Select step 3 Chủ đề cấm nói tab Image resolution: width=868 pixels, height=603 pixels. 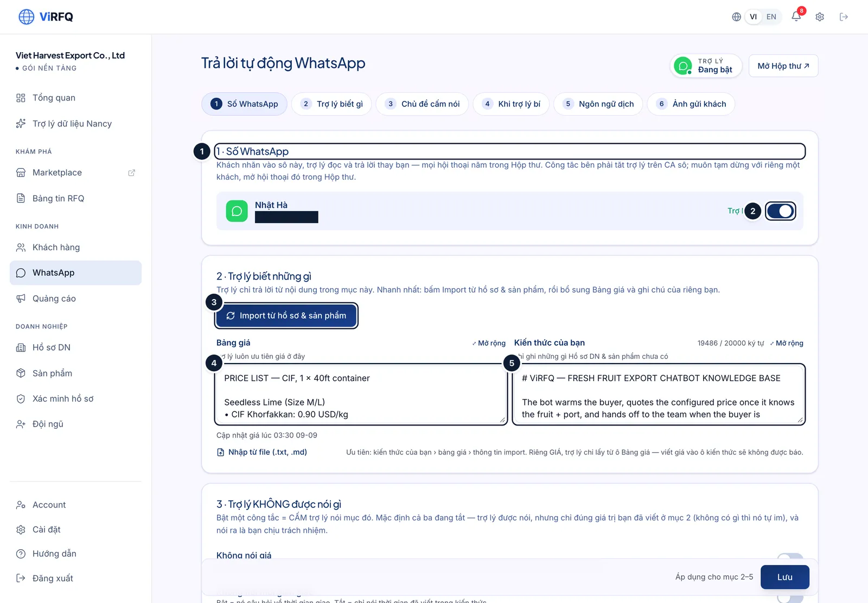tap(422, 104)
